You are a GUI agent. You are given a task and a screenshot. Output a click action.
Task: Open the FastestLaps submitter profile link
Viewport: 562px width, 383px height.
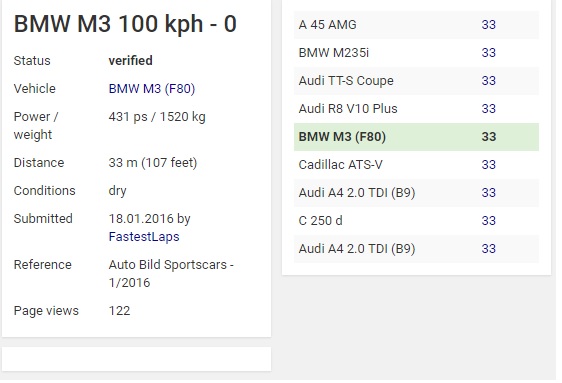pos(144,236)
